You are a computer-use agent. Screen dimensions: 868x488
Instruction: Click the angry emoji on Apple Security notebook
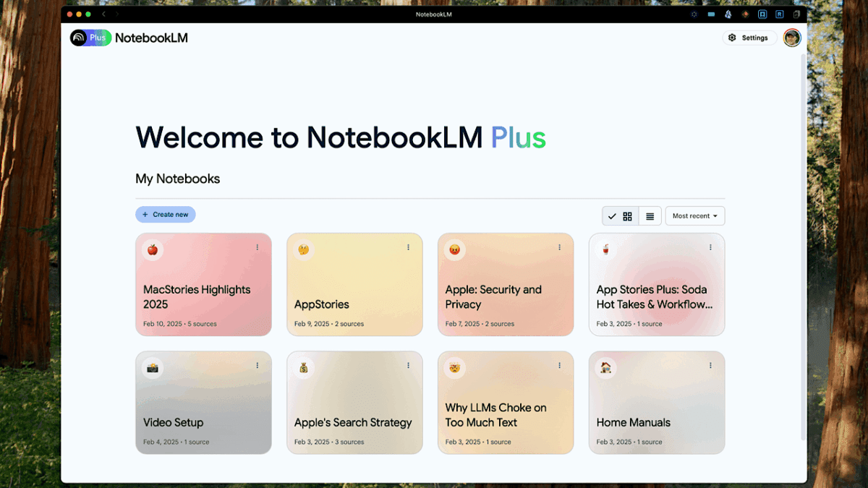click(454, 249)
